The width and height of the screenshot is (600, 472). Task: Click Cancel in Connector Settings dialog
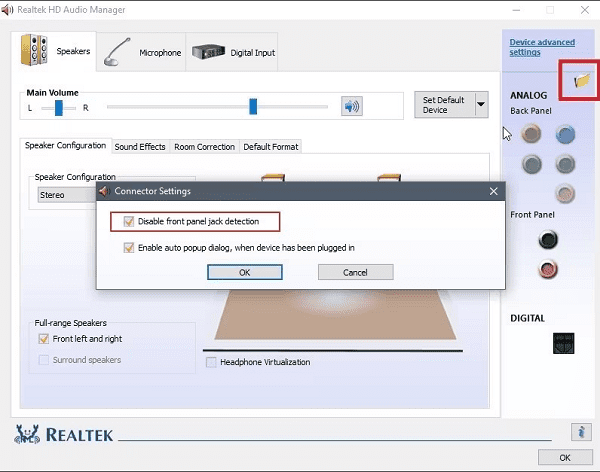tap(355, 272)
